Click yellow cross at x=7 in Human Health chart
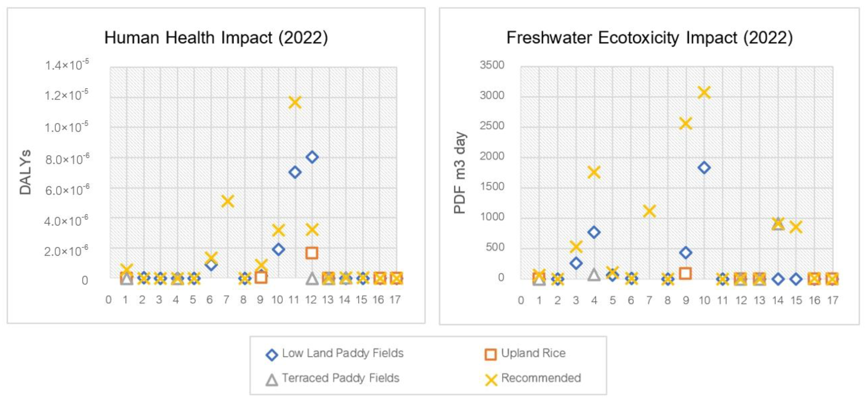This screenshot has width=868, height=402. (x=228, y=201)
